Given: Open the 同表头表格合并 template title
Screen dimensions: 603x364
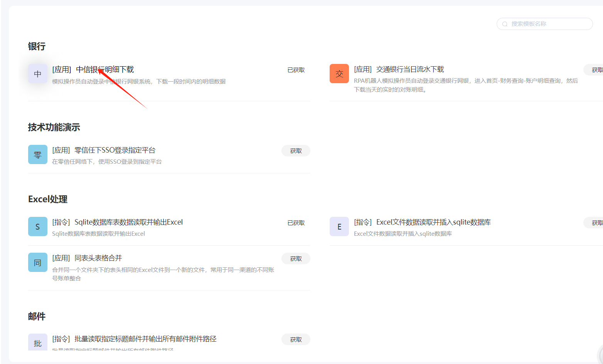Looking at the screenshot, I should click(x=87, y=258).
